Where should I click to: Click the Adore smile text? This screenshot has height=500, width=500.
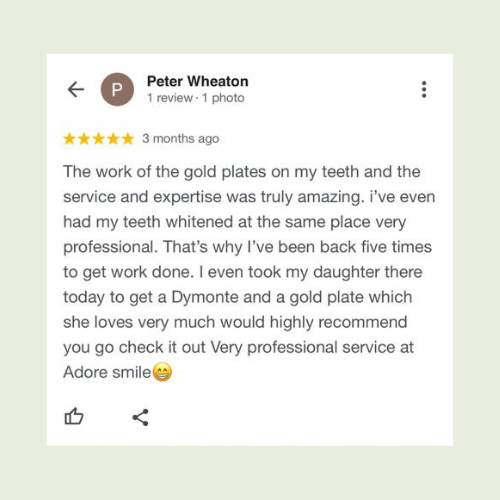(107, 372)
